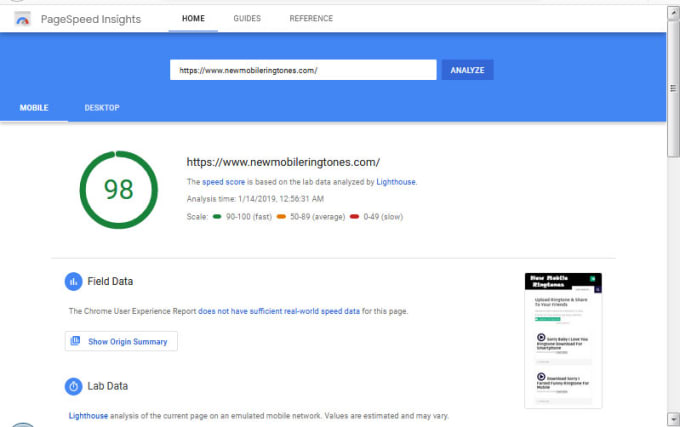Click the Lab Data stopwatch icon
This screenshot has height=427, width=680.
[x=73, y=386]
